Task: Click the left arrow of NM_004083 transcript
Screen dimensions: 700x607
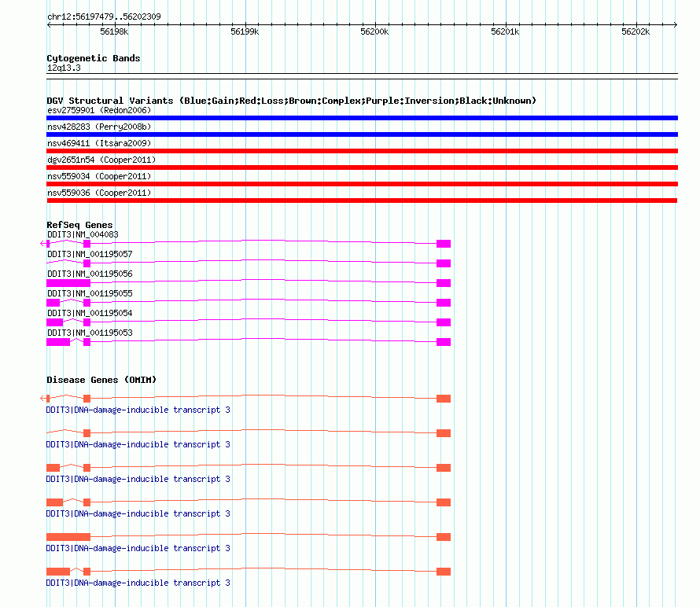Action: [x=42, y=243]
